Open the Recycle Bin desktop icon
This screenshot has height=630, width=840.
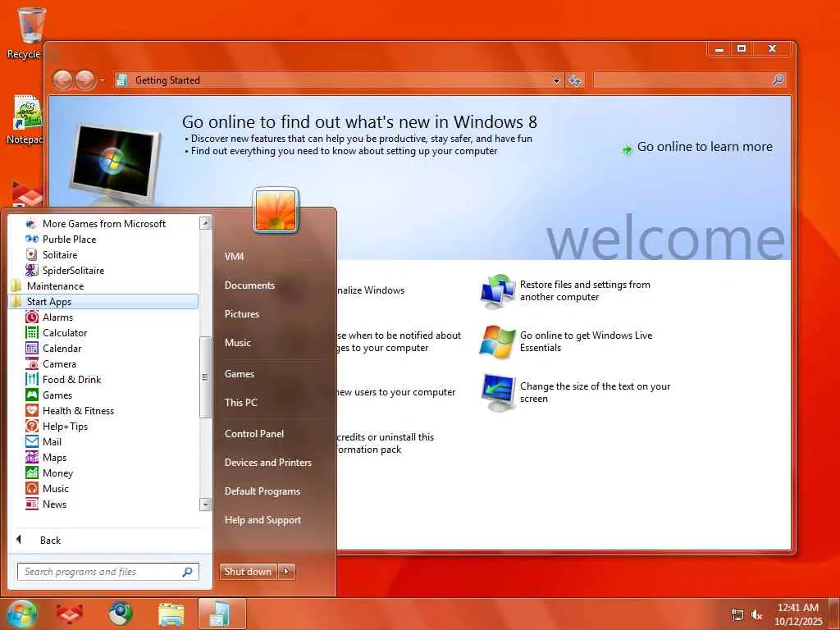(x=24, y=32)
